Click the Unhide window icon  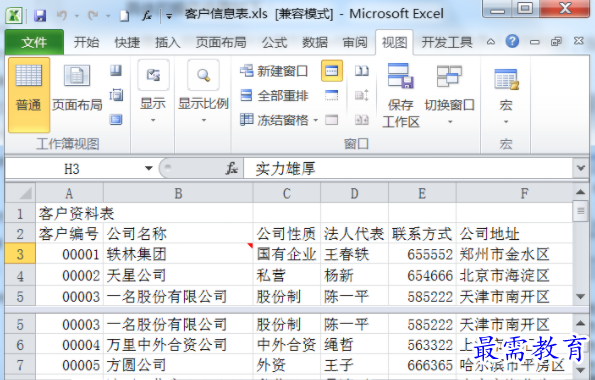click(x=331, y=120)
